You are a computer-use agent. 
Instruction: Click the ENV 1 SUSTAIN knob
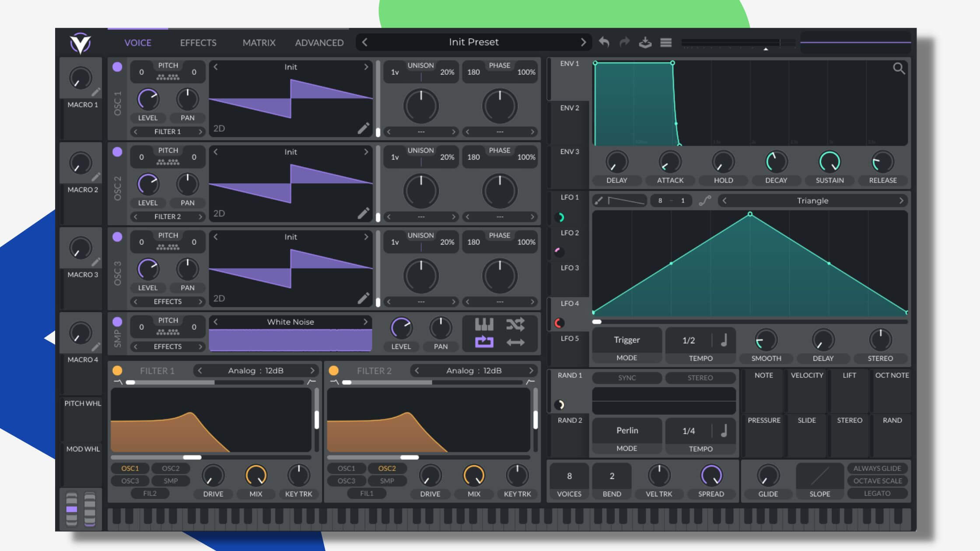[x=829, y=161]
